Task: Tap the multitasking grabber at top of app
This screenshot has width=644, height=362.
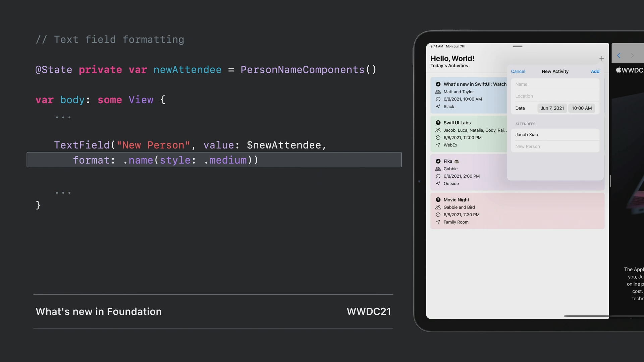Action: tap(518, 46)
